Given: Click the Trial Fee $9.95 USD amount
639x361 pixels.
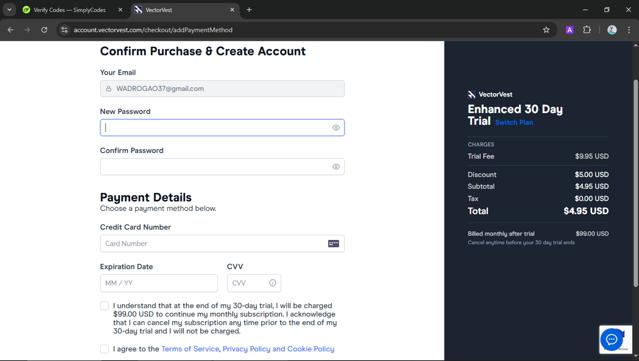Looking at the screenshot, I should (x=592, y=156).
